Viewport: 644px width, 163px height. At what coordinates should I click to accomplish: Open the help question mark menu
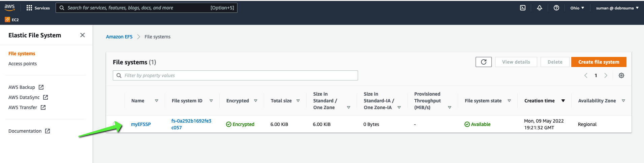[x=556, y=8]
